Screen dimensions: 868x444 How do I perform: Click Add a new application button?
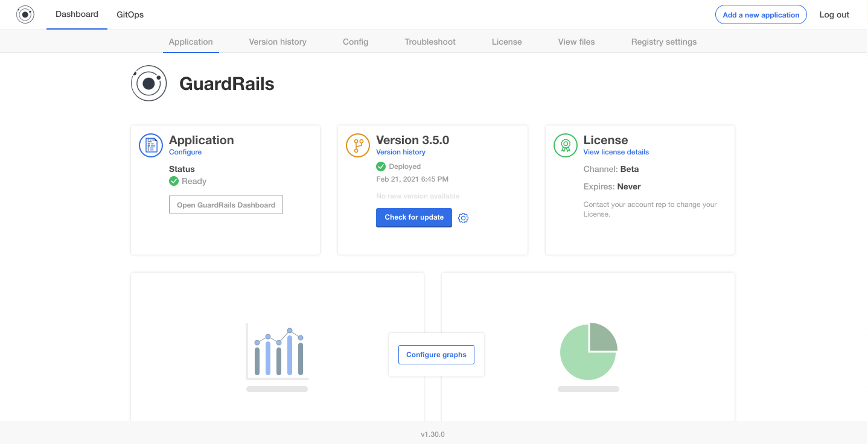tap(761, 15)
